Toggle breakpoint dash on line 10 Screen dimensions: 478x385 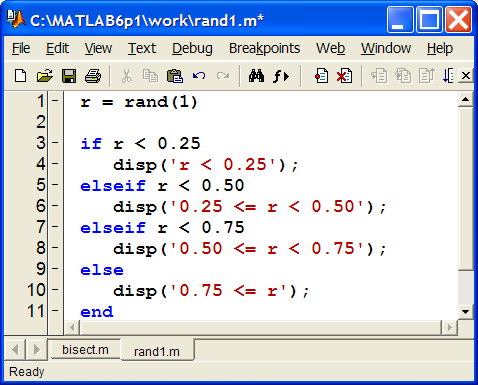coord(55,289)
